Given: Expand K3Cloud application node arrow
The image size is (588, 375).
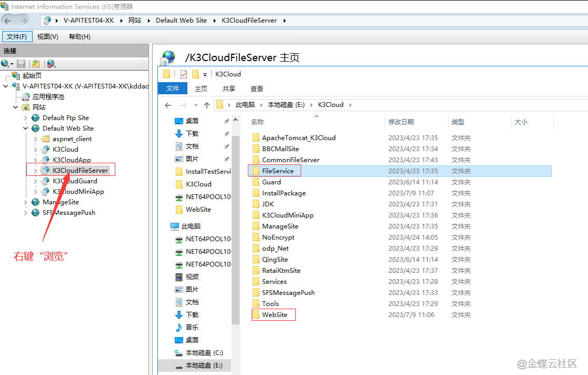Looking at the screenshot, I should 36,150.
